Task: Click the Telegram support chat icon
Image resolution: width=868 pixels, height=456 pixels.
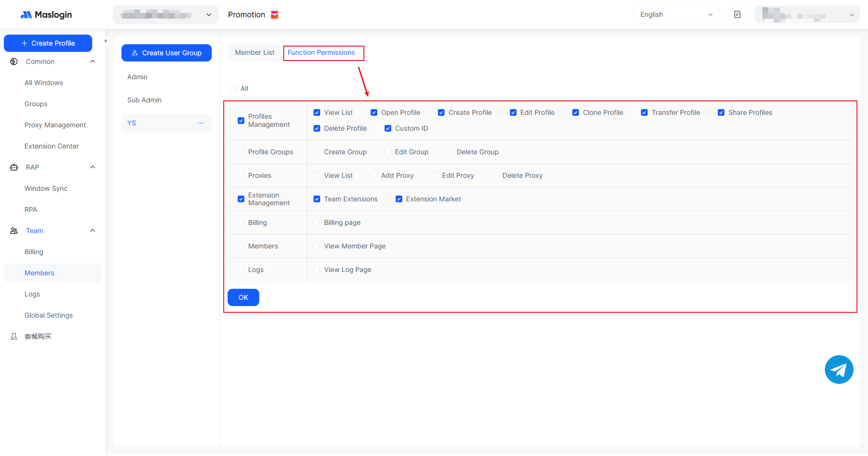Action: click(x=839, y=370)
